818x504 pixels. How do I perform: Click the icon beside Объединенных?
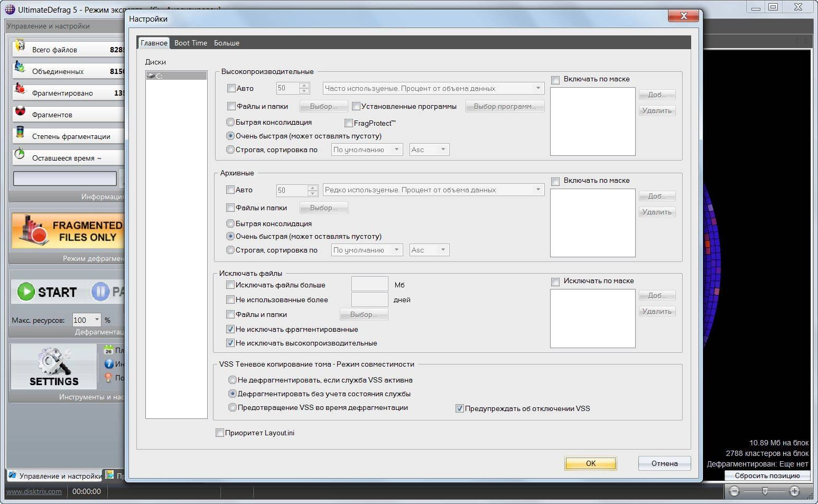pos(20,68)
